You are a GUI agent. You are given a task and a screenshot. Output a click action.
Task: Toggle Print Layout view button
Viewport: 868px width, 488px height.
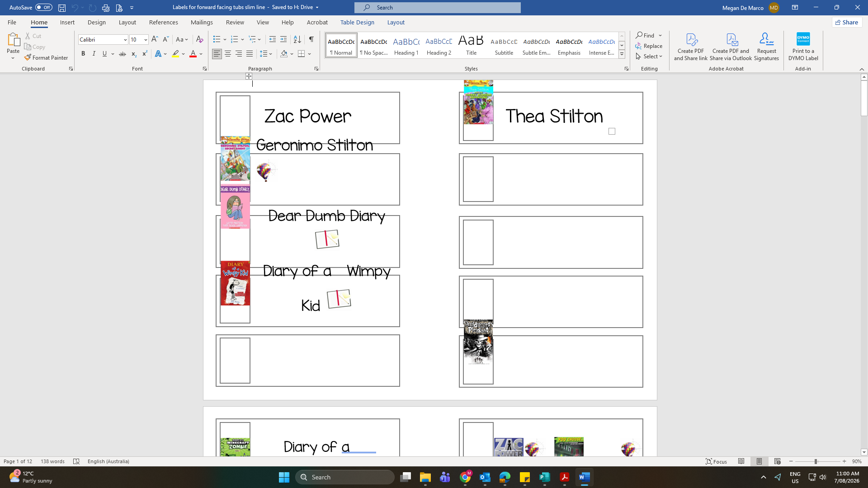[x=759, y=461]
